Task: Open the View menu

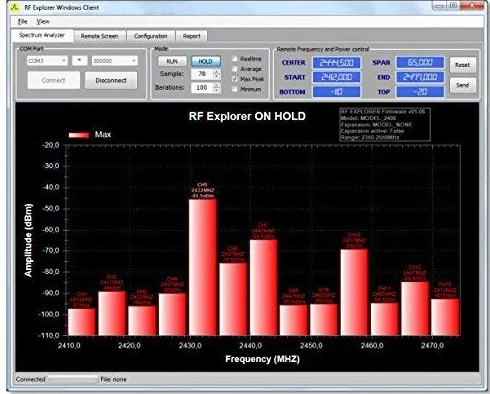Action: click(43, 22)
